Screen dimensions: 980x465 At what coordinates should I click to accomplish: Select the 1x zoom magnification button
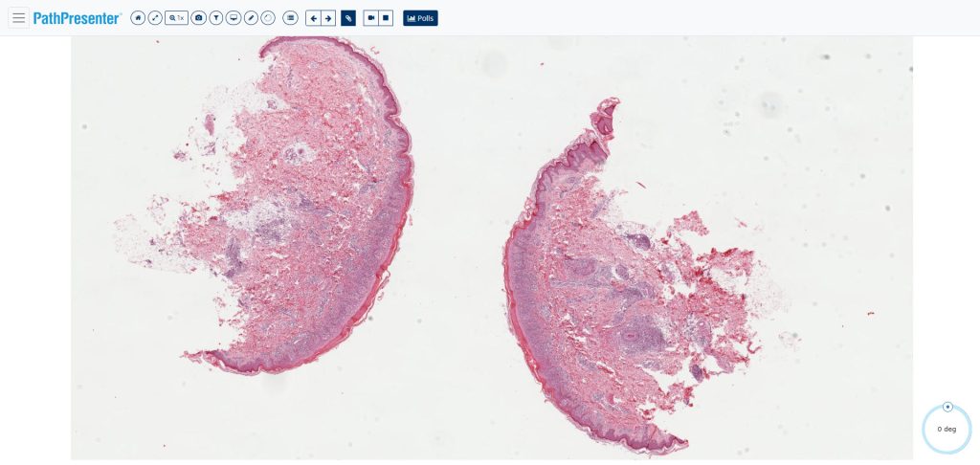(177, 18)
